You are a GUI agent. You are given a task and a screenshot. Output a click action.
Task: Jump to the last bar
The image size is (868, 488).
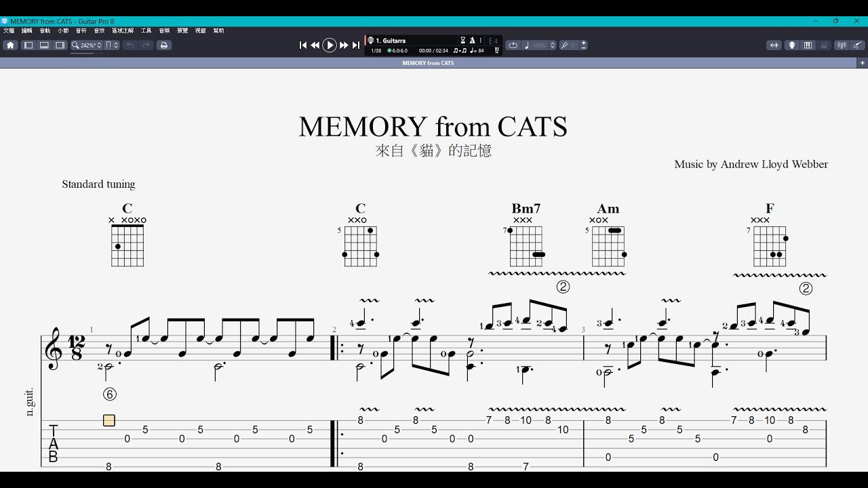[x=356, y=45]
